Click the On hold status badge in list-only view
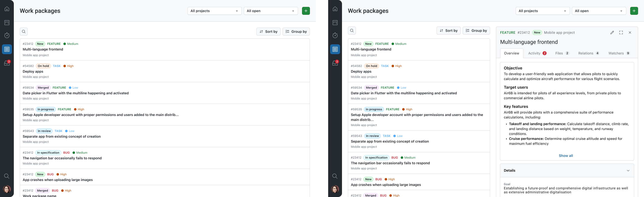The height and width of the screenshot is (197, 644). (x=43, y=66)
